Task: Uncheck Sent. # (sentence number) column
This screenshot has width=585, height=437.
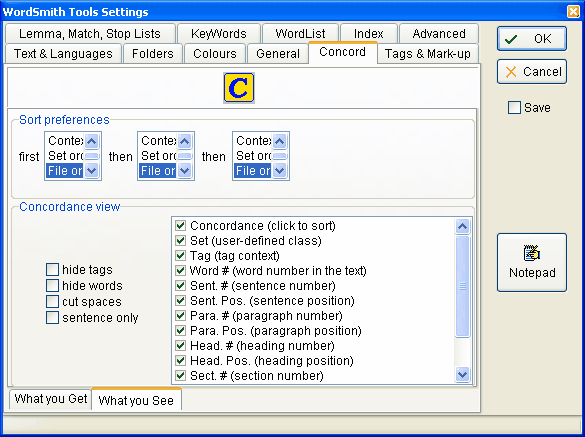Action: 181,285
